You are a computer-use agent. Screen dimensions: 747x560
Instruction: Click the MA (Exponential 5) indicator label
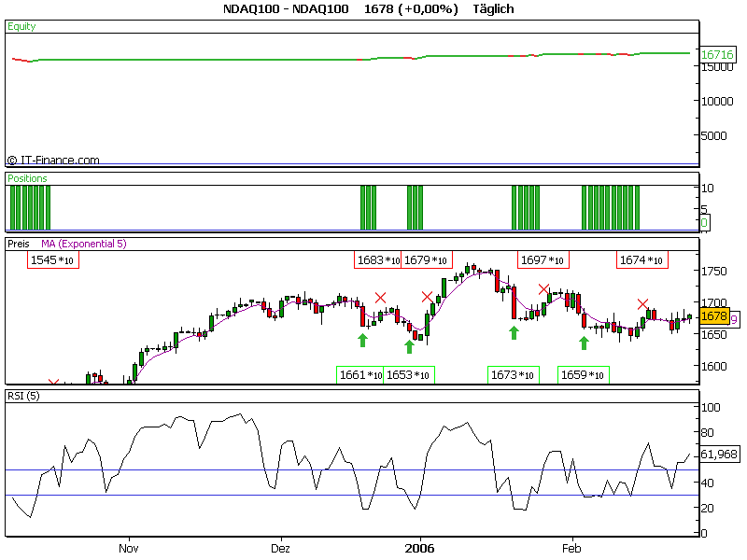[84, 244]
